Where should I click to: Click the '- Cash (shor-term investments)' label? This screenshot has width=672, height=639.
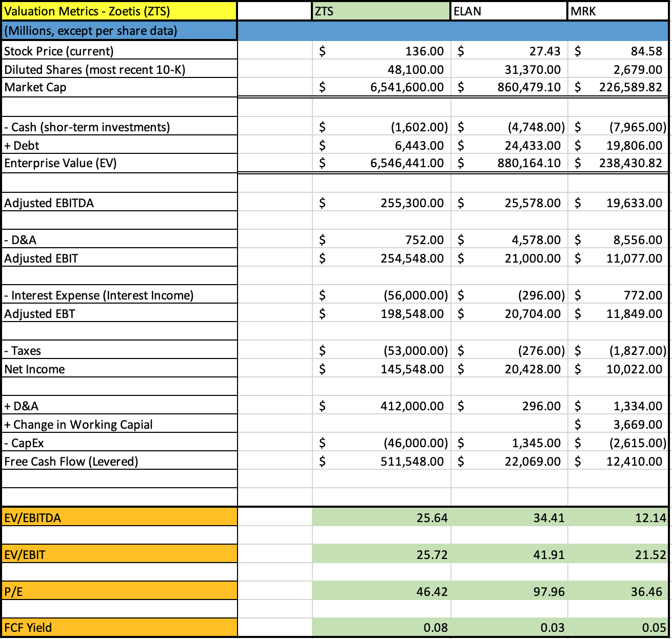coord(87,127)
